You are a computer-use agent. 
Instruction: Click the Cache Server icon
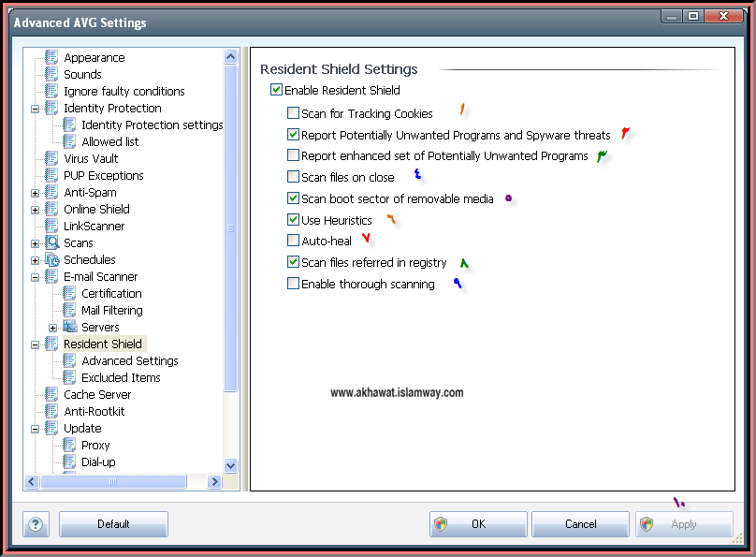click(x=51, y=394)
